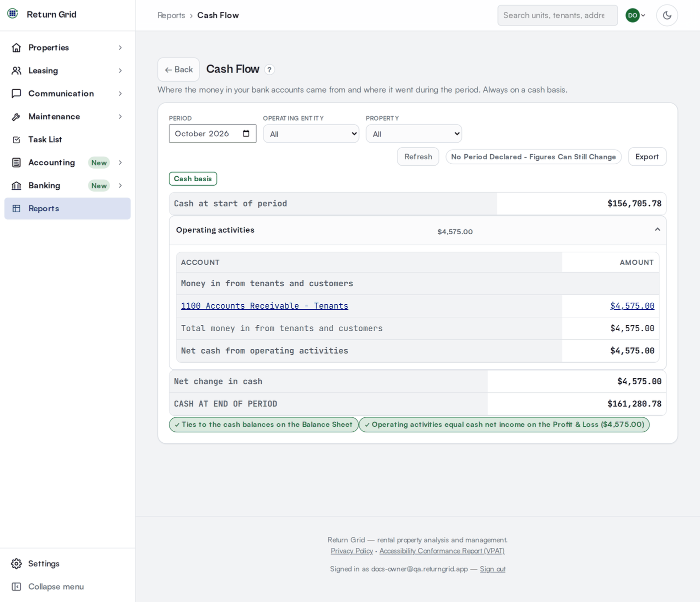The width and height of the screenshot is (700, 602).
Task: Click the Back button
Action: point(178,70)
